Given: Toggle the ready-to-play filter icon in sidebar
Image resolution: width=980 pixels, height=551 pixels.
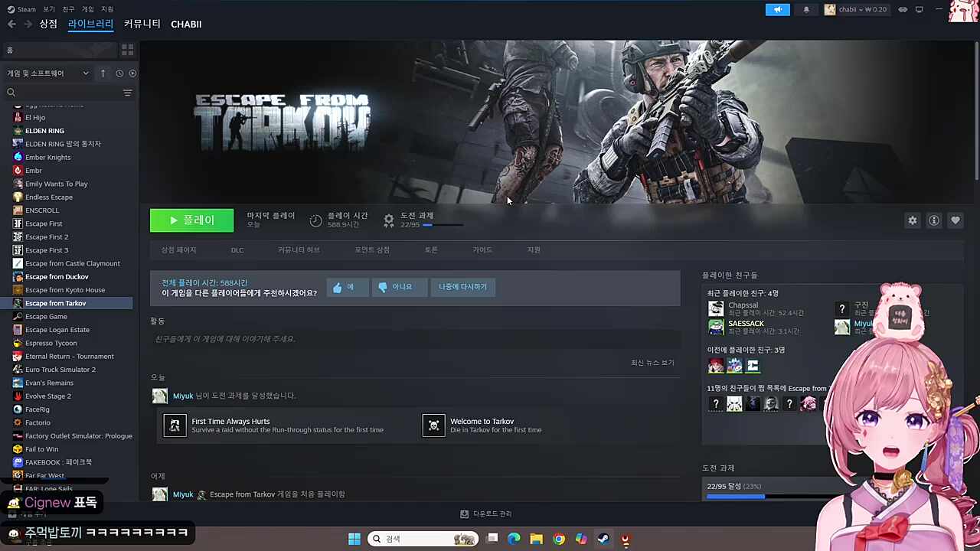Looking at the screenshot, I should pos(132,73).
